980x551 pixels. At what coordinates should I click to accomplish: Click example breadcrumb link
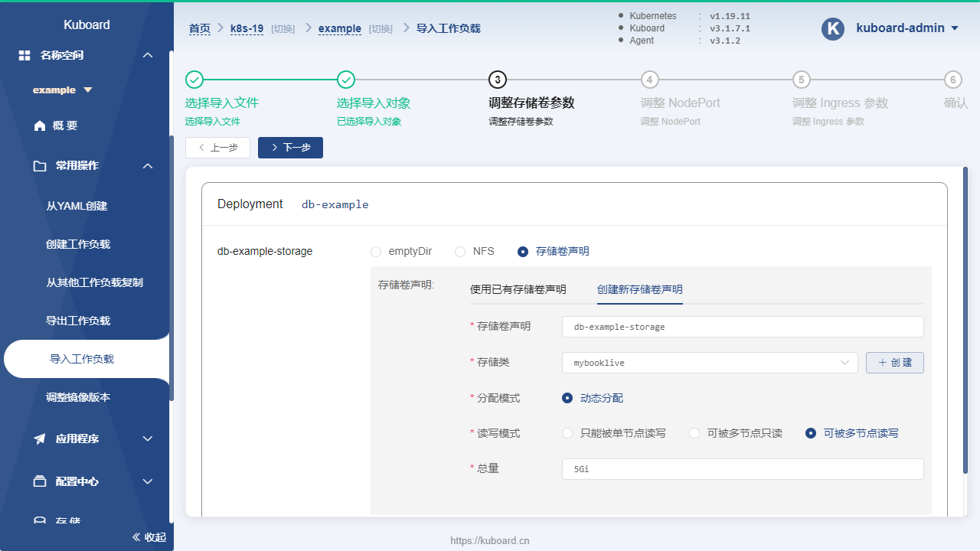coord(340,28)
